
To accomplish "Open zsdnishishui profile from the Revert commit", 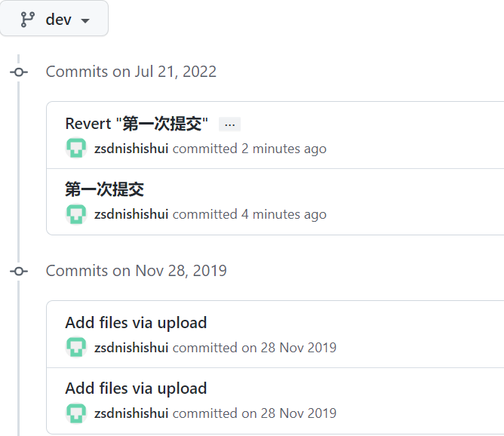I will [131, 149].
